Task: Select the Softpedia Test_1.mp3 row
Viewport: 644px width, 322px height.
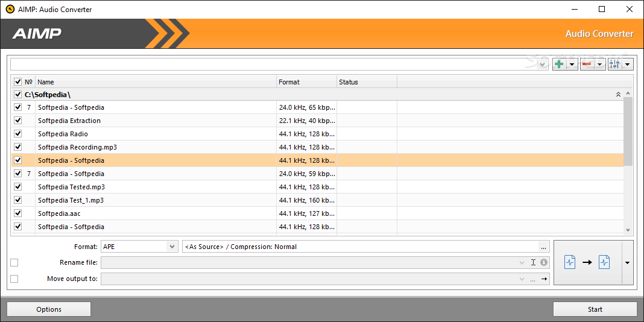Action: point(317,200)
